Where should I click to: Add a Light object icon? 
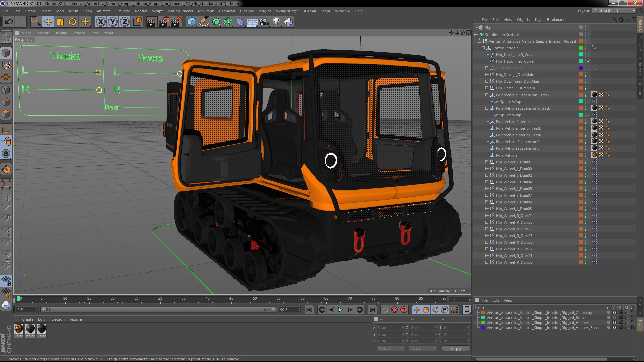tap(276, 22)
